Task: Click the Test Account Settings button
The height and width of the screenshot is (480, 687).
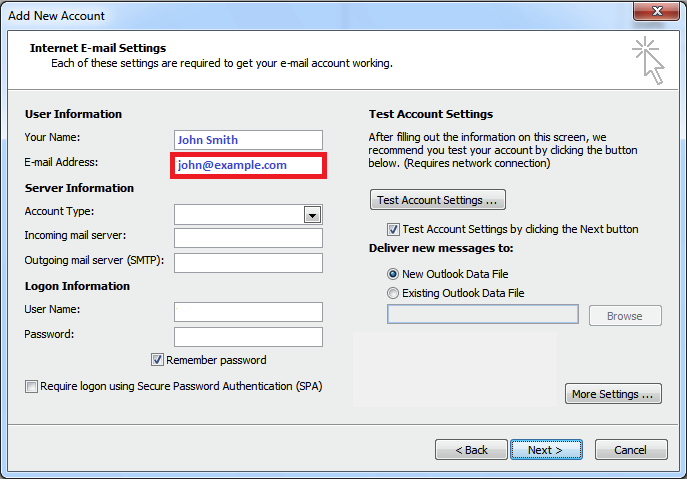Action: 438,200
